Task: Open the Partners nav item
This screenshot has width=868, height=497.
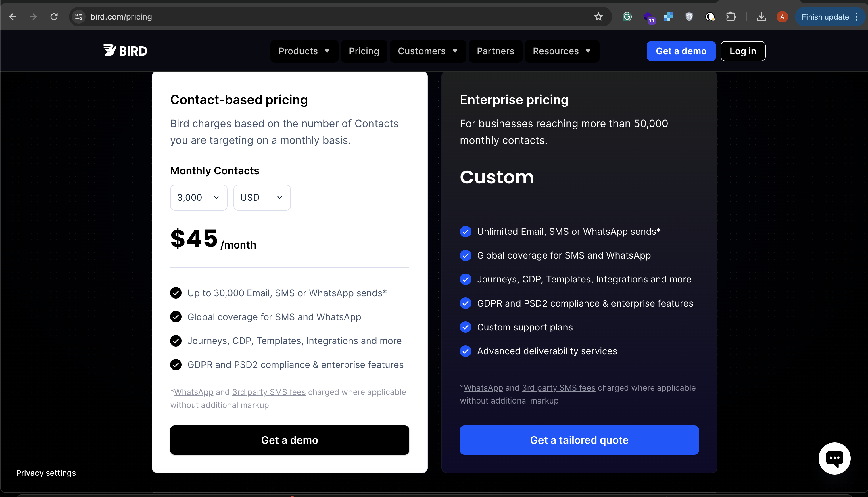Action: coord(495,51)
